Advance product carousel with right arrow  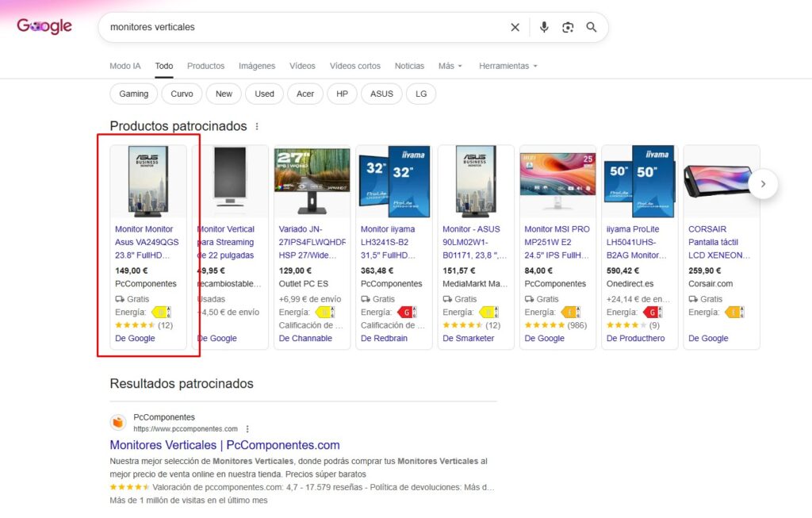click(x=763, y=184)
